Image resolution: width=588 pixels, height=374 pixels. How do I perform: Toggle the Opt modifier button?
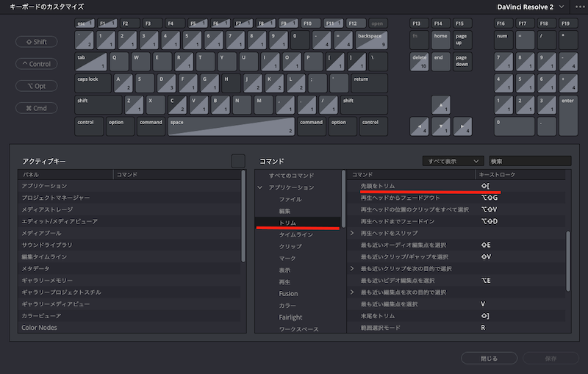36,86
